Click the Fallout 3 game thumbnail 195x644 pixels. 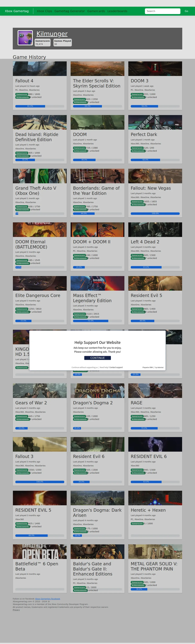[40, 444]
